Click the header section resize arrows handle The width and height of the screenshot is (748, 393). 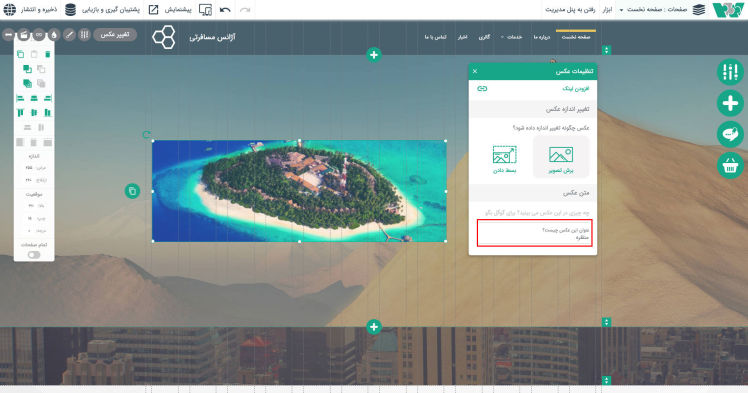click(606, 50)
